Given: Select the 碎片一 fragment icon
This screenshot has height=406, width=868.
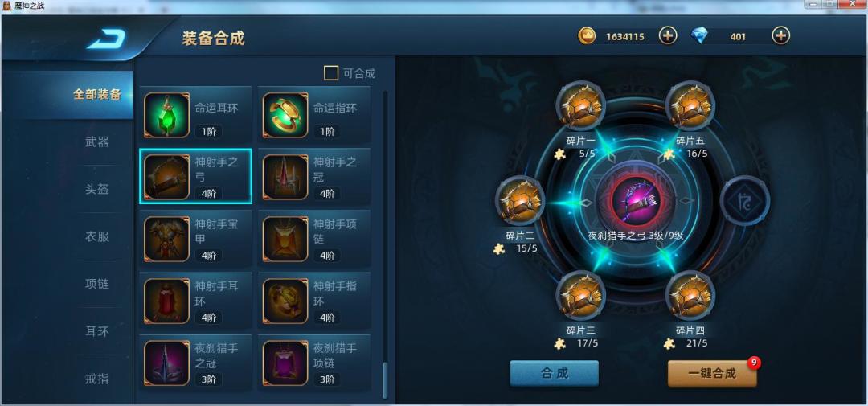Looking at the screenshot, I should 581,106.
